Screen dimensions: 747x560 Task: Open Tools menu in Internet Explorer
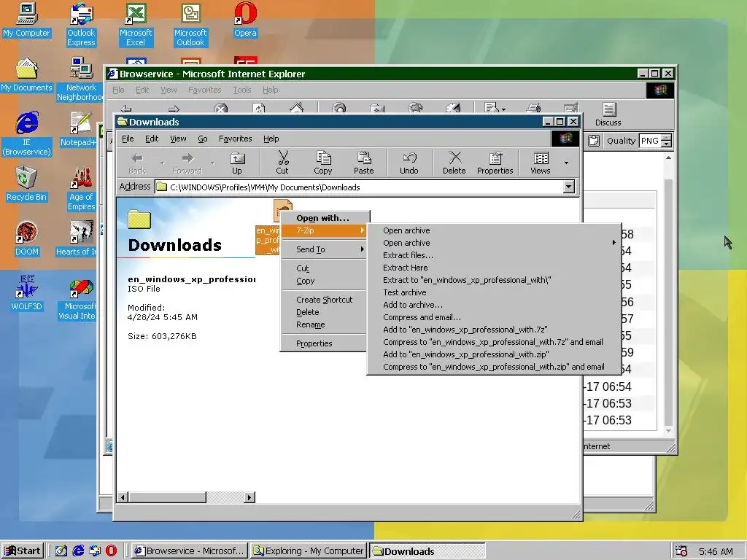[242, 90]
